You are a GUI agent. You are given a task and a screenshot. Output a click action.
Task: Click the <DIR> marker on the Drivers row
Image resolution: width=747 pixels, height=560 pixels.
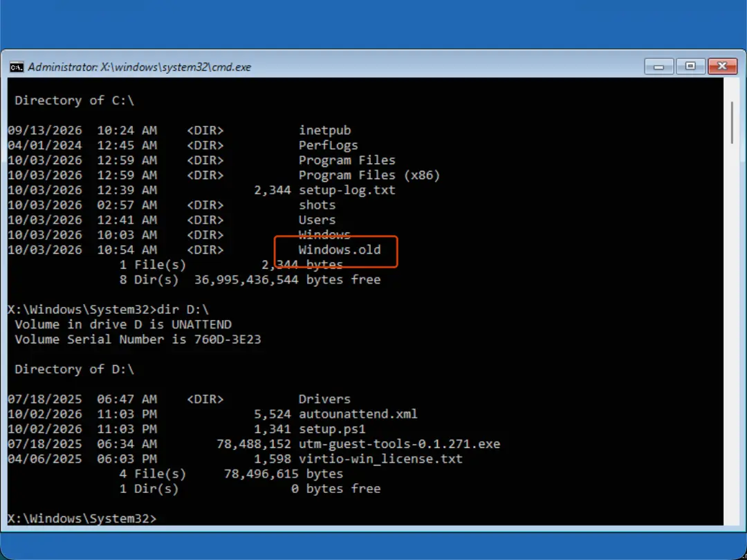coord(205,399)
